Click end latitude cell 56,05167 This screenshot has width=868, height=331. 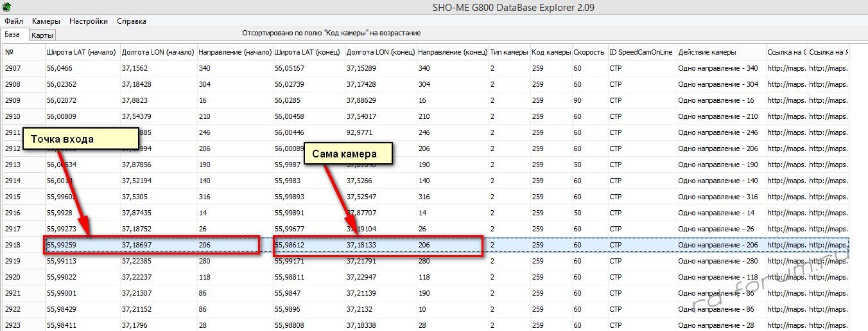309,67
